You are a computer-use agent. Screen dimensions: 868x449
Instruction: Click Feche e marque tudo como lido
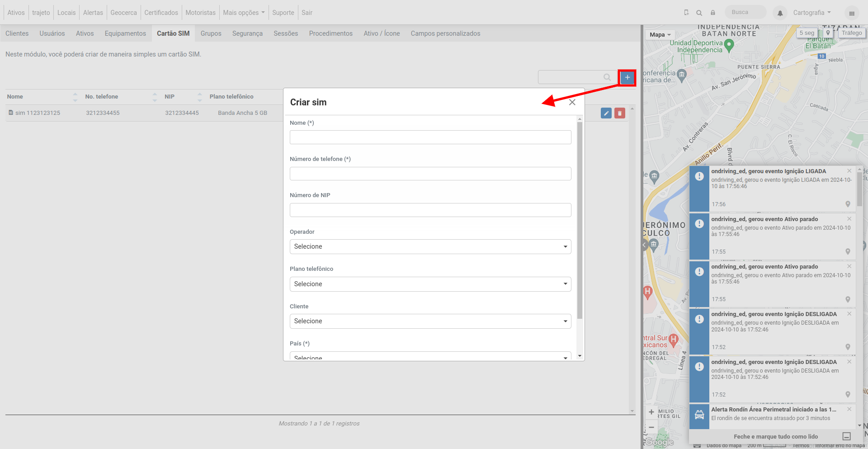coord(776,437)
